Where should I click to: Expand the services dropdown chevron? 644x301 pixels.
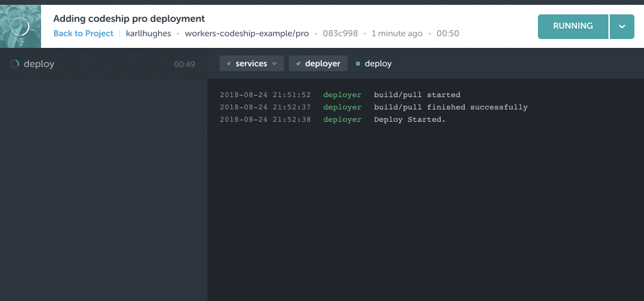(x=274, y=64)
